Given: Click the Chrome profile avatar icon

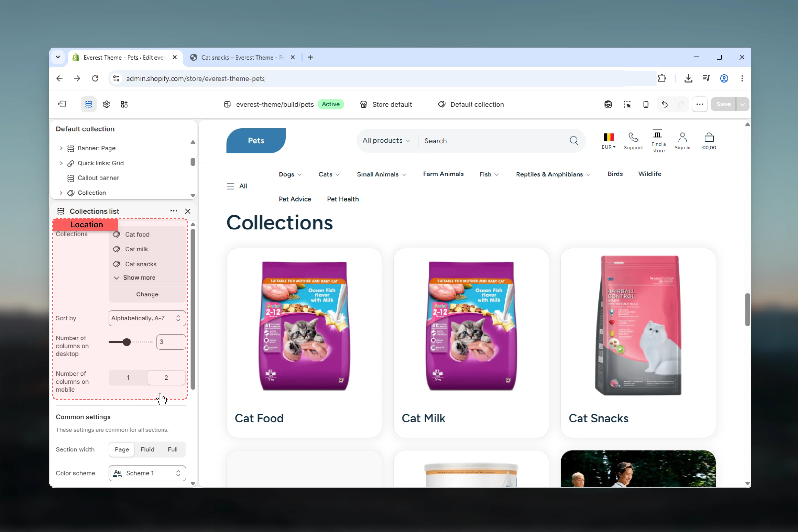Looking at the screenshot, I should pyautogui.click(x=724, y=78).
